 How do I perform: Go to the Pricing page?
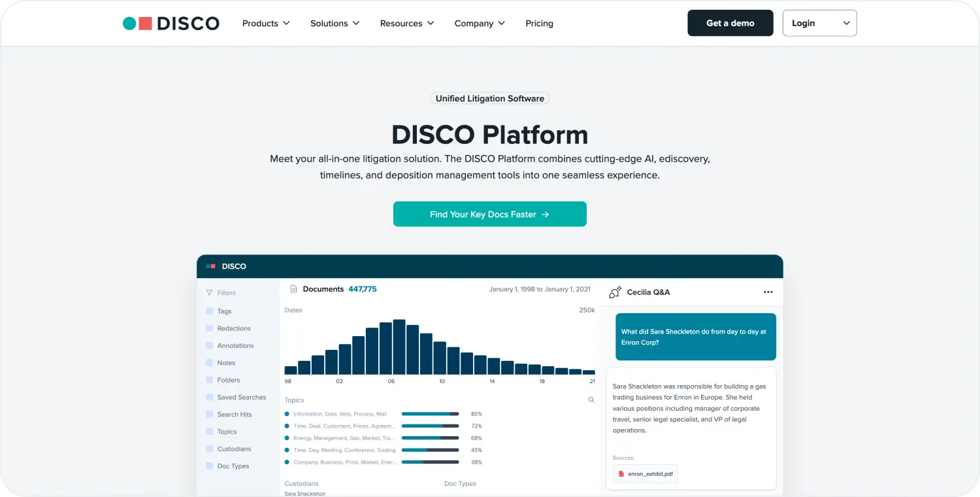coord(539,24)
